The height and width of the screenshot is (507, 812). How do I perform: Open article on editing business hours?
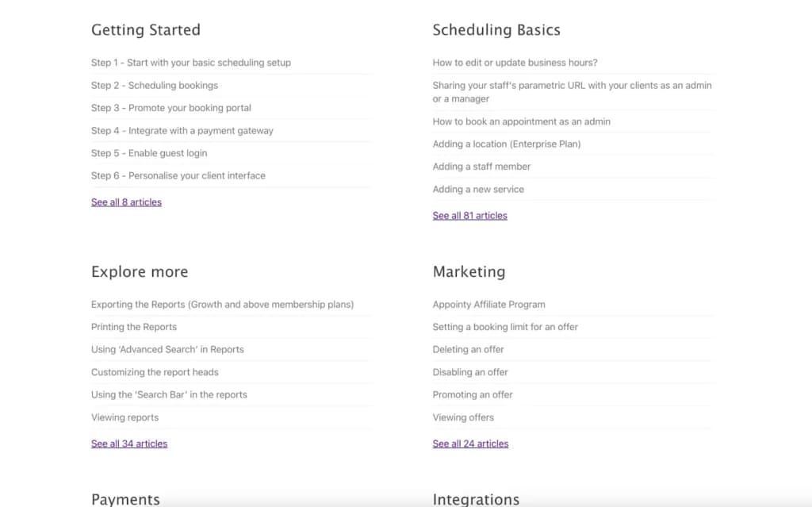[515, 63]
